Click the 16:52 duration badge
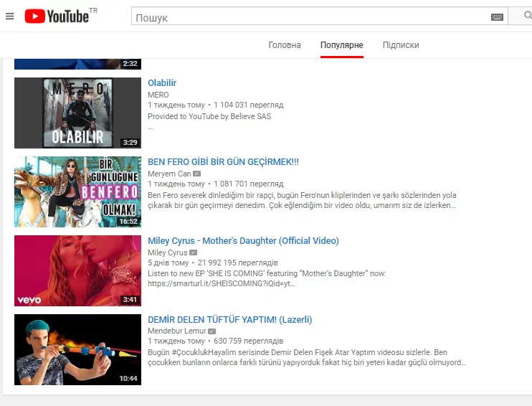The width and height of the screenshot is (532, 406). point(128,222)
